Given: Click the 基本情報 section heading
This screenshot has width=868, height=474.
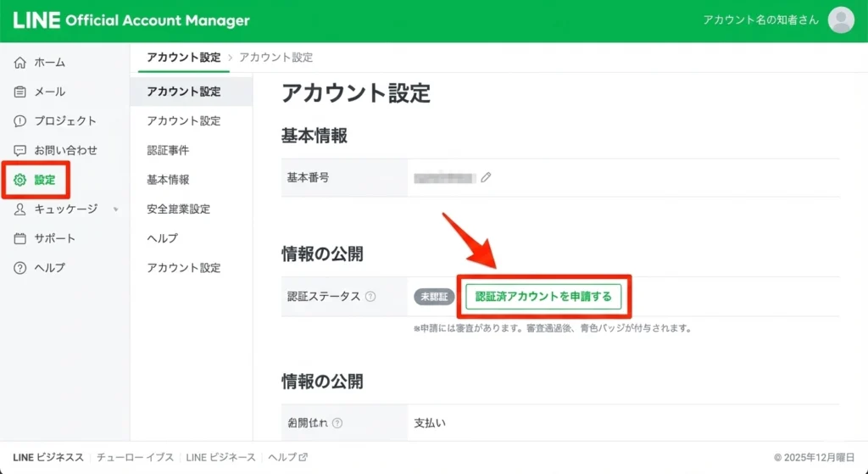Looking at the screenshot, I should click(314, 136).
